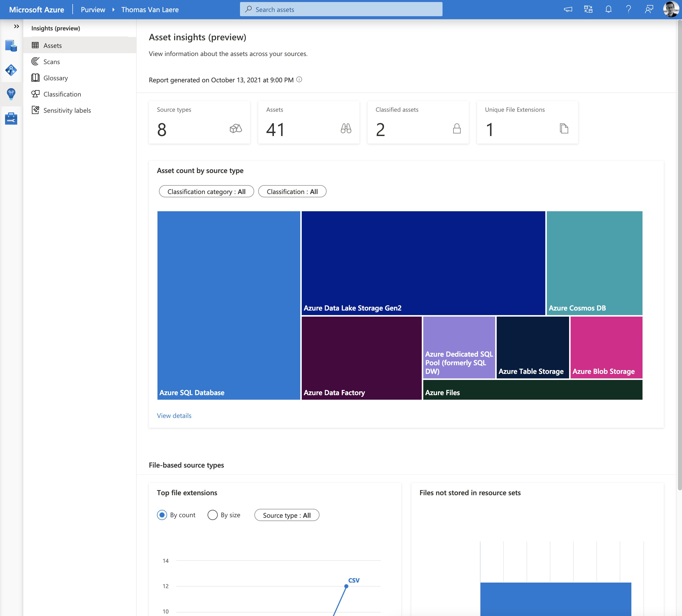Click the Classified assets card
This screenshot has width=682, height=616.
418,122
